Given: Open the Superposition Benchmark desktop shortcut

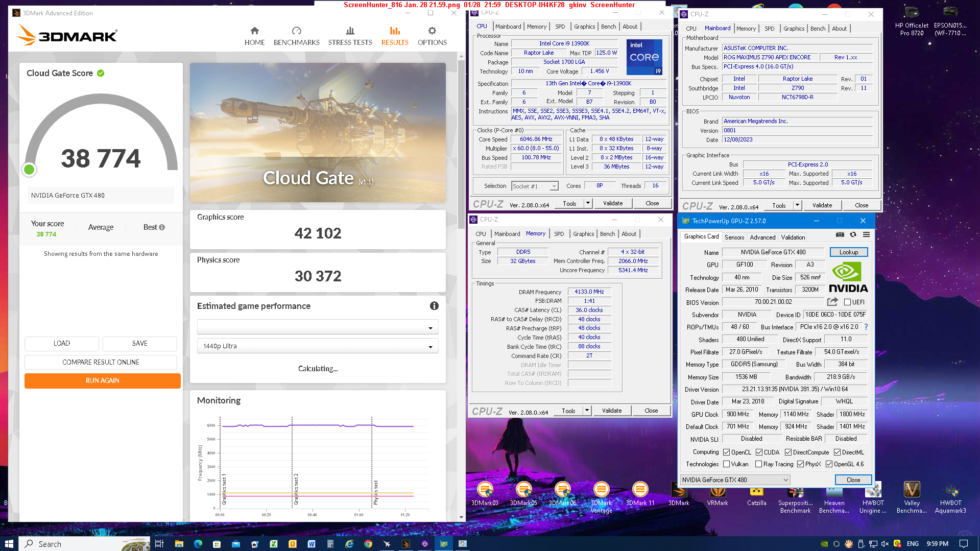Looking at the screenshot, I should [795, 498].
